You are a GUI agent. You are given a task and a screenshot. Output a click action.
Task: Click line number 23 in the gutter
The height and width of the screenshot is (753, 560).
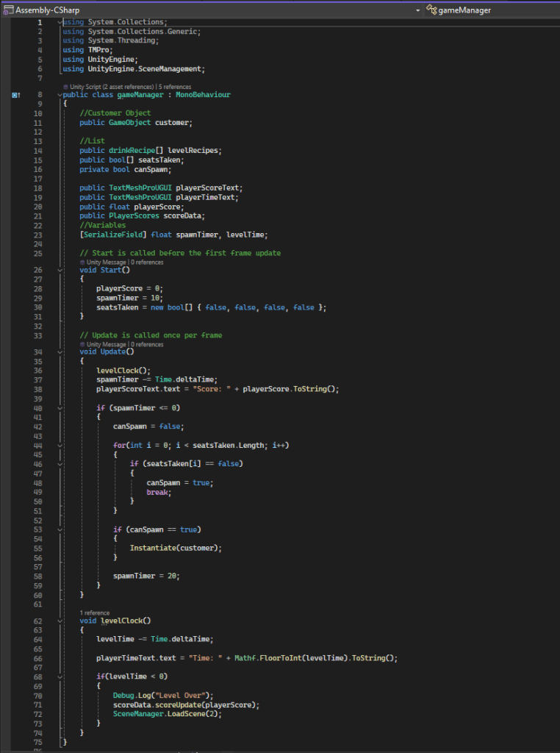(x=38, y=235)
